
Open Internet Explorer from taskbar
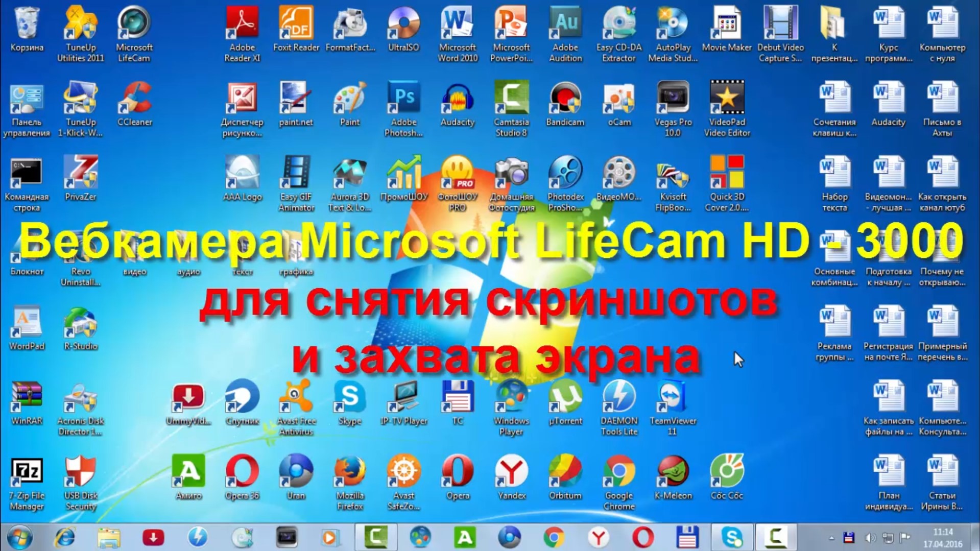tap(65, 537)
